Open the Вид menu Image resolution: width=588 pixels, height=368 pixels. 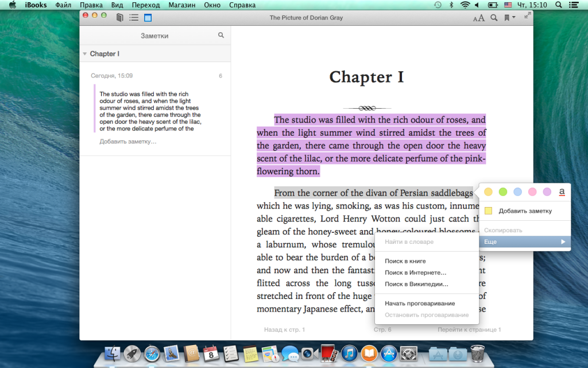point(117,5)
